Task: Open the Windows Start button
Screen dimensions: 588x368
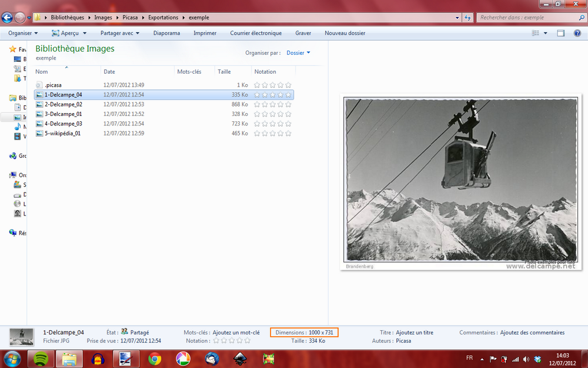Action: click(x=12, y=359)
